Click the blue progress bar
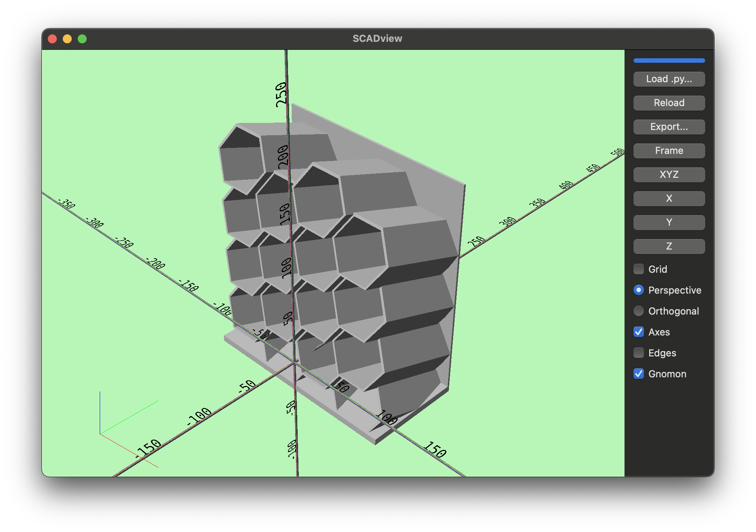Viewport: 756px width, 532px height. 669,61
